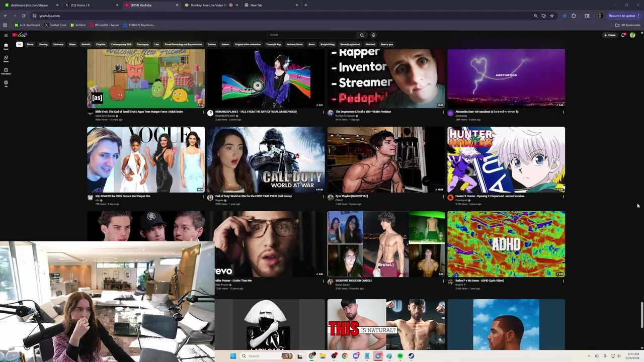Open Twitter Com bookmark

point(55,25)
